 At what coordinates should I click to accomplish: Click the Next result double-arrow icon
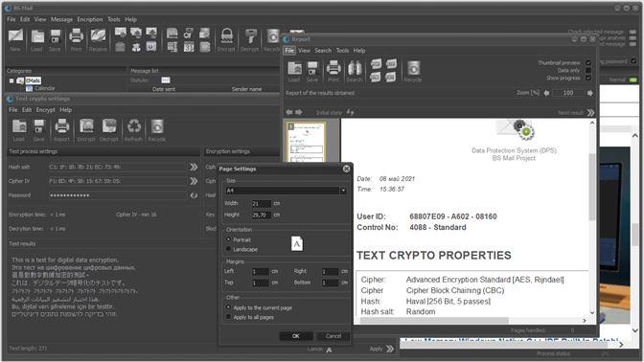click(x=590, y=112)
